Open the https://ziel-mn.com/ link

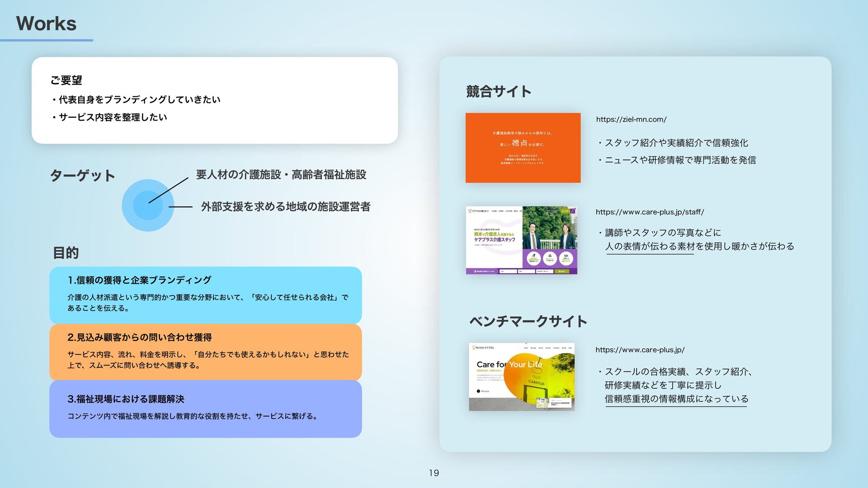pos(631,119)
